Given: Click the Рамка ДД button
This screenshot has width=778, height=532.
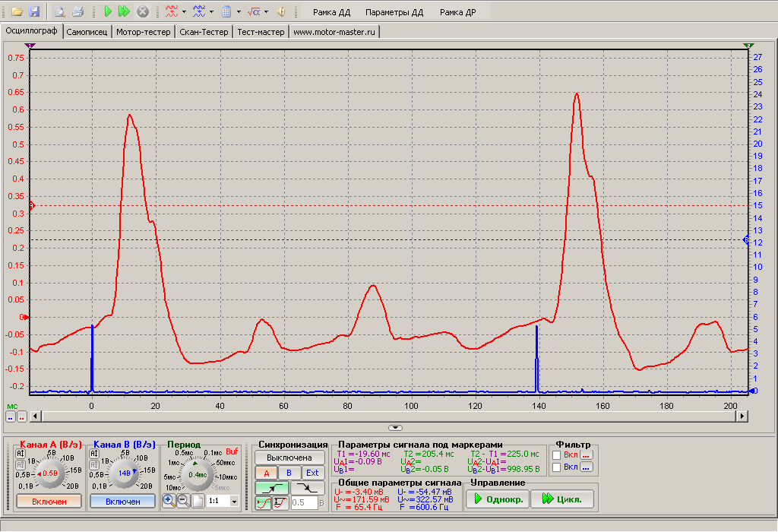Looking at the screenshot, I should [x=331, y=12].
